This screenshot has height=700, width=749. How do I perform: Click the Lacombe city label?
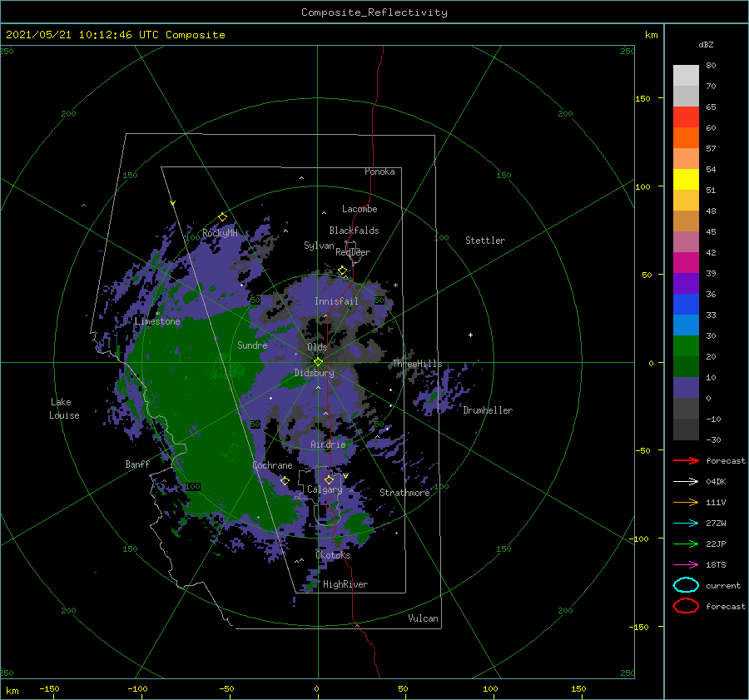pyautogui.click(x=360, y=209)
